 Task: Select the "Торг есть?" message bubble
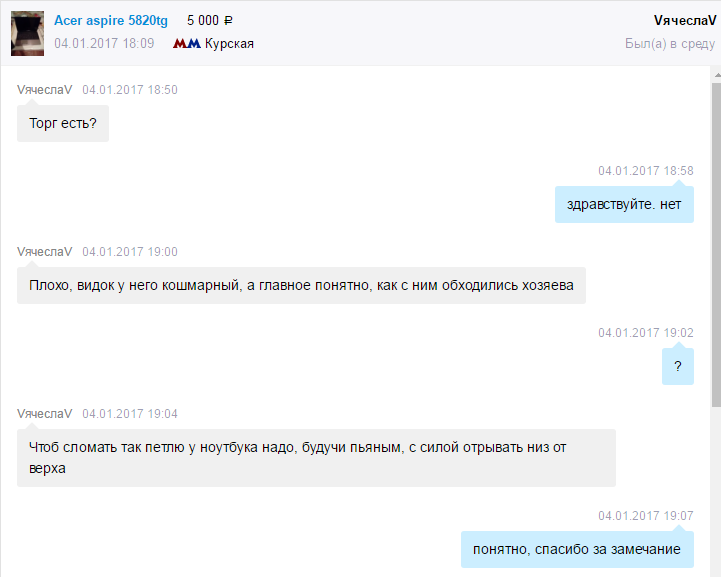point(63,124)
